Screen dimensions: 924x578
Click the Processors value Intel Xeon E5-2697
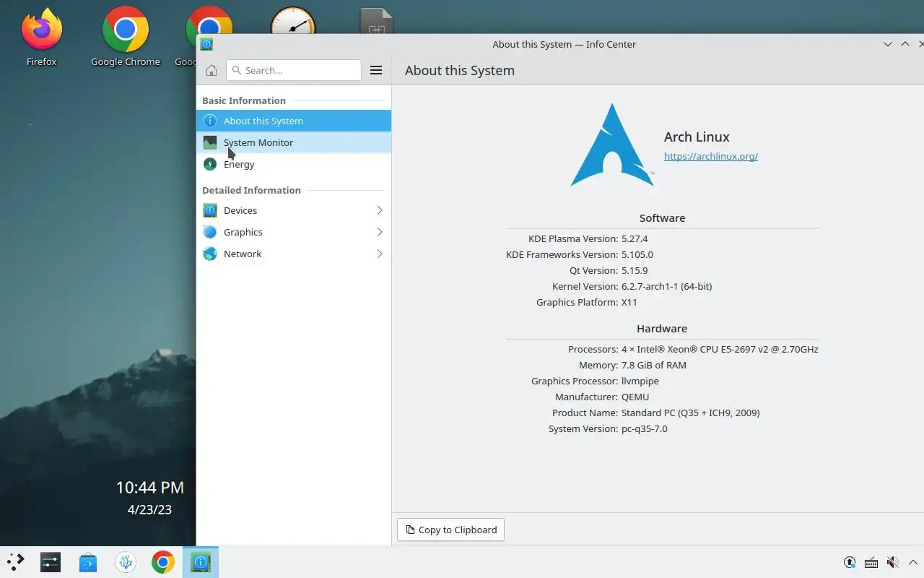pos(720,349)
